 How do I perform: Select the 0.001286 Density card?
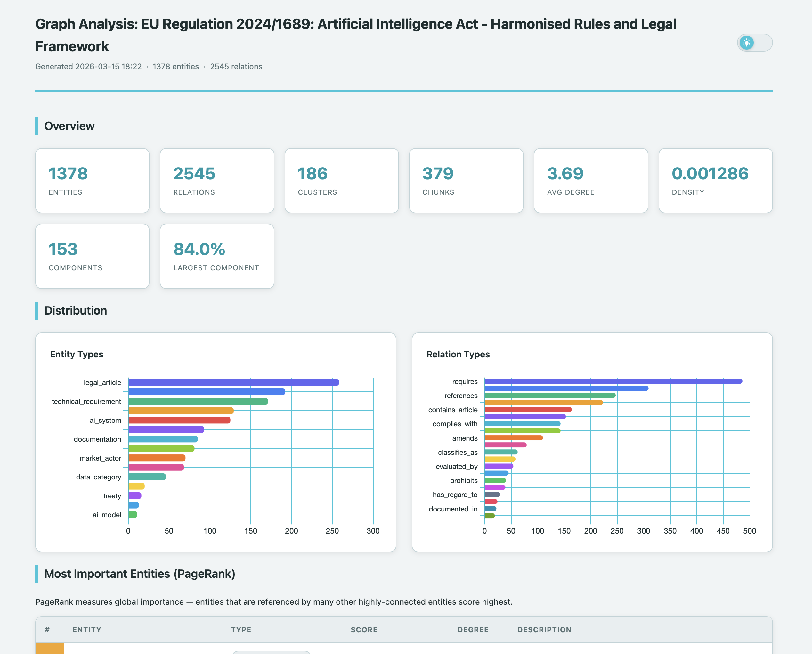click(715, 180)
